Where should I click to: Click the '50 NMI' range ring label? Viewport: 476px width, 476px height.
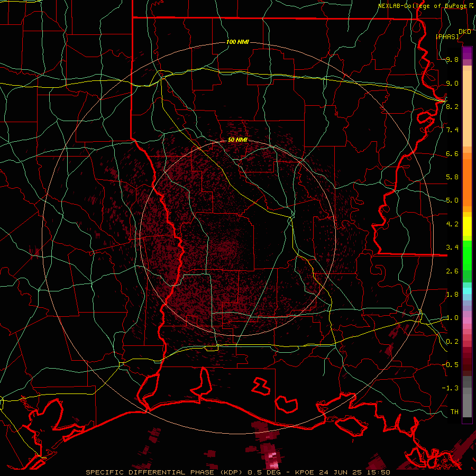pos(237,140)
